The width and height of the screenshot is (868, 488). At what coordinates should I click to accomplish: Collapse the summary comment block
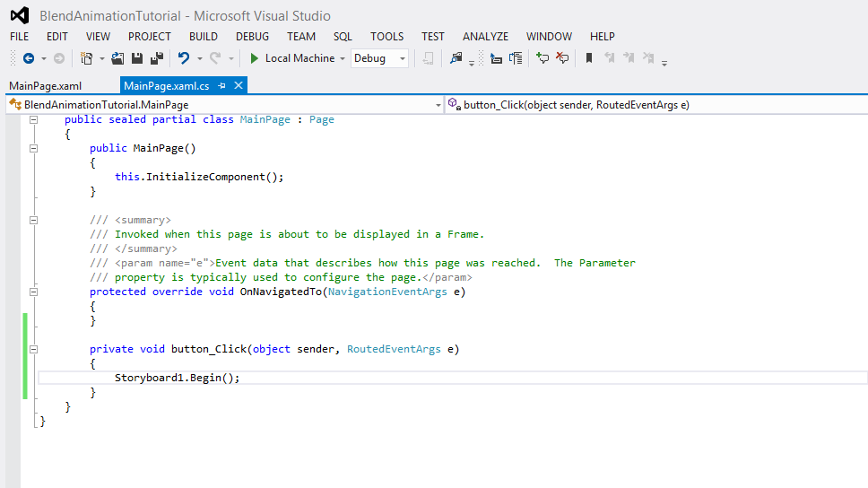coord(34,220)
